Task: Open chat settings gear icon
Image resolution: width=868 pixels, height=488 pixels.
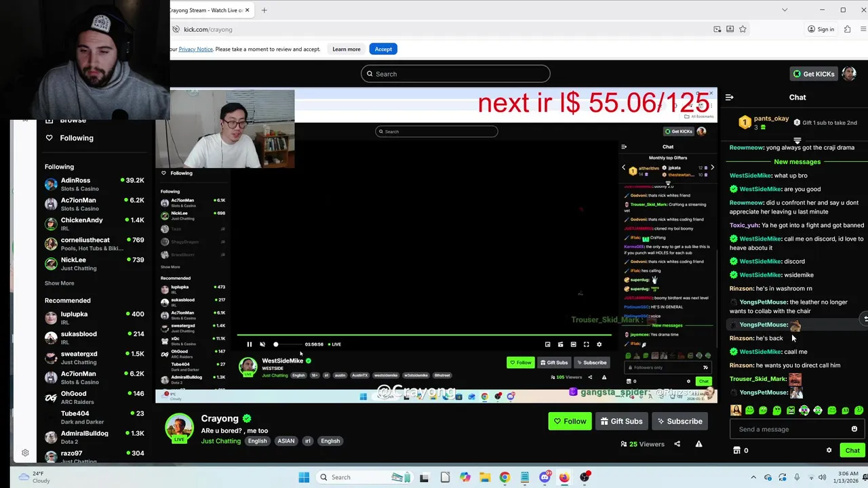Action: [829, 450]
